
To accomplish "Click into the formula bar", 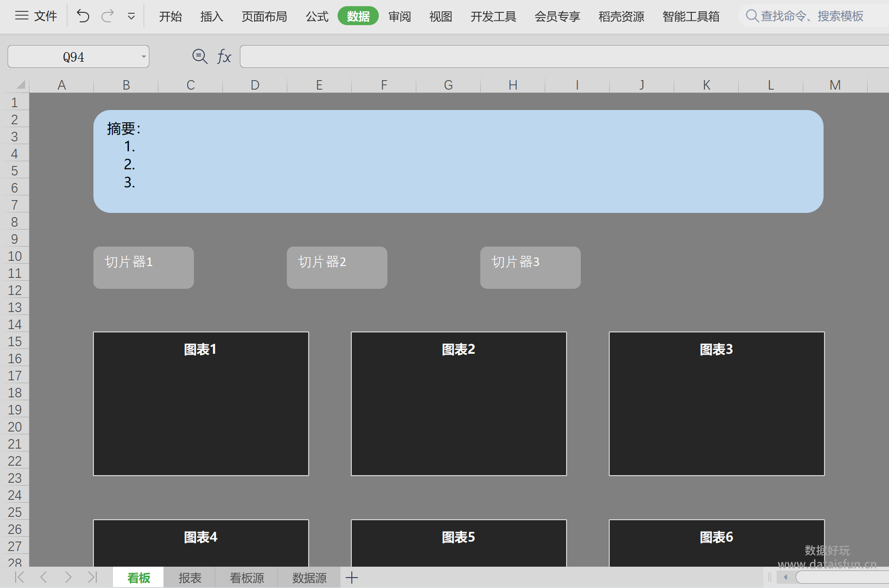I will 564,56.
